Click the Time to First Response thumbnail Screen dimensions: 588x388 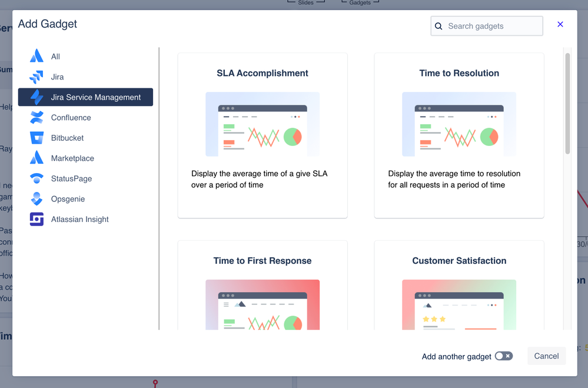[263, 305]
